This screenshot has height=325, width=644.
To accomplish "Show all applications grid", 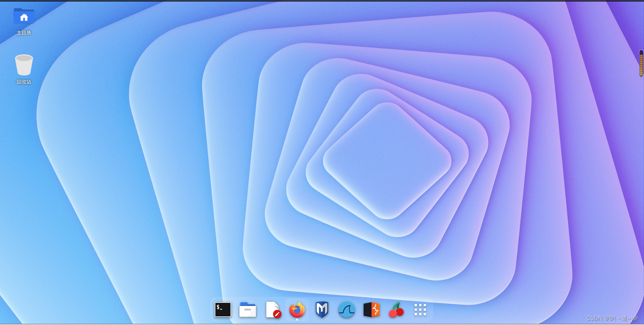I will click(x=420, y=310).
